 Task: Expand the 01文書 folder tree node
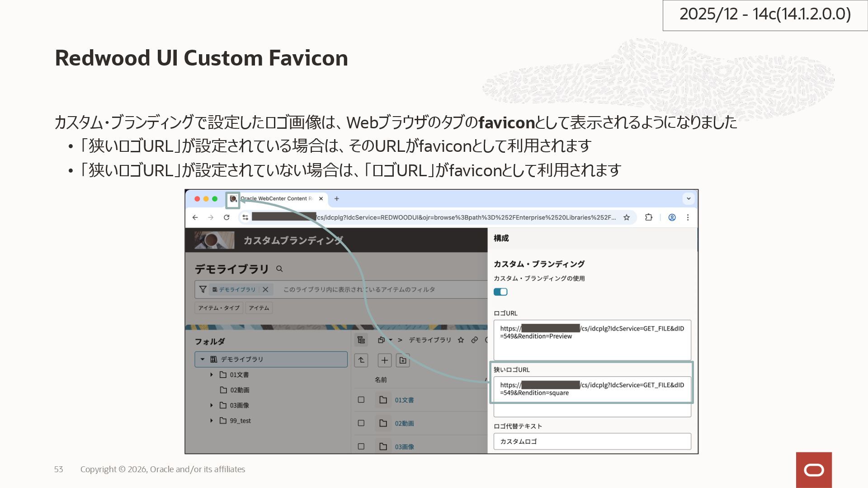click(x=212, y=375)
